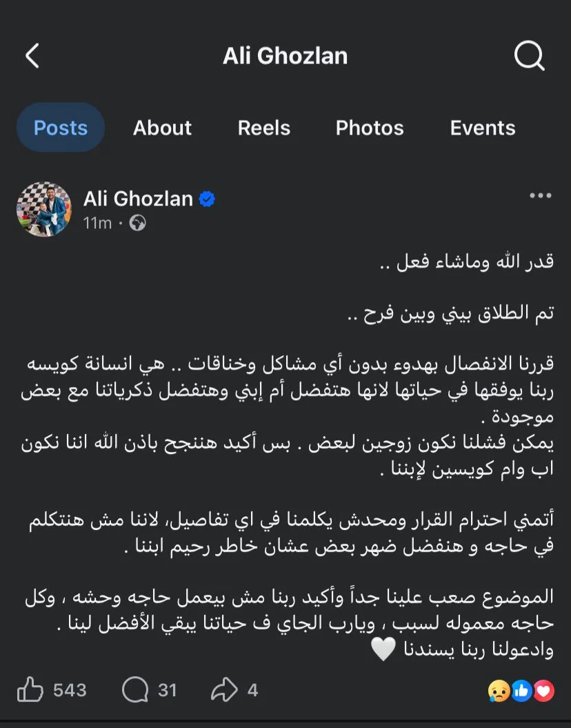Open Ali Ghozlan's profile picture thumbnail
571x728 pixels.
44,209
